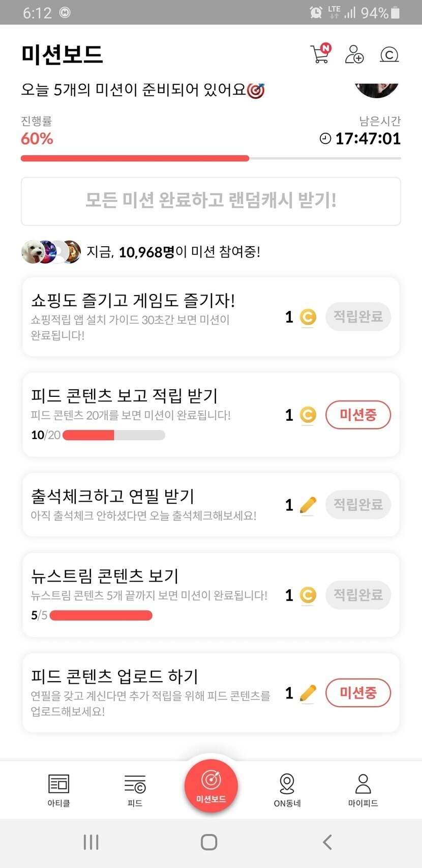Switch to the 아티클 tab
The height and width of the screenshot is (868, 422).
click(x=58, y=790)
